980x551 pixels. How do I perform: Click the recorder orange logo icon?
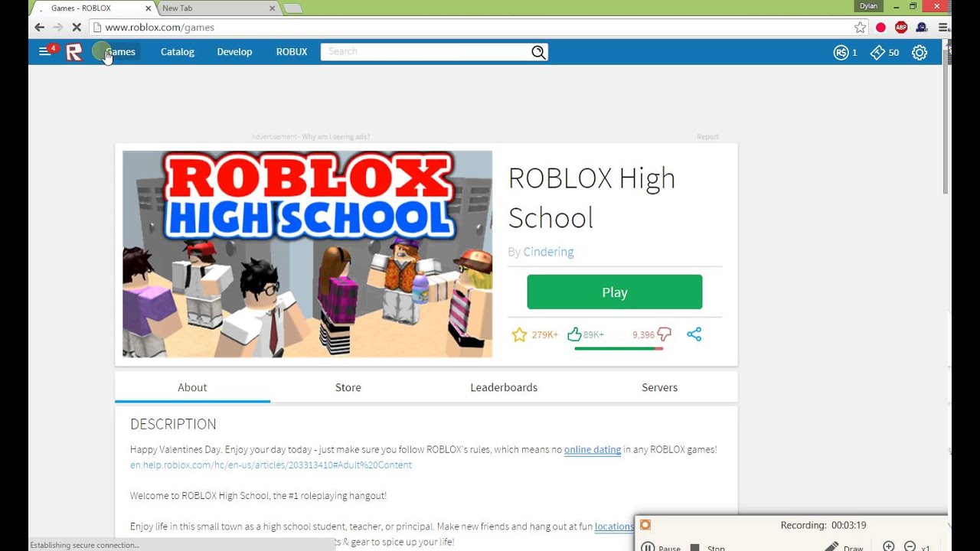[x=645, y=525]
